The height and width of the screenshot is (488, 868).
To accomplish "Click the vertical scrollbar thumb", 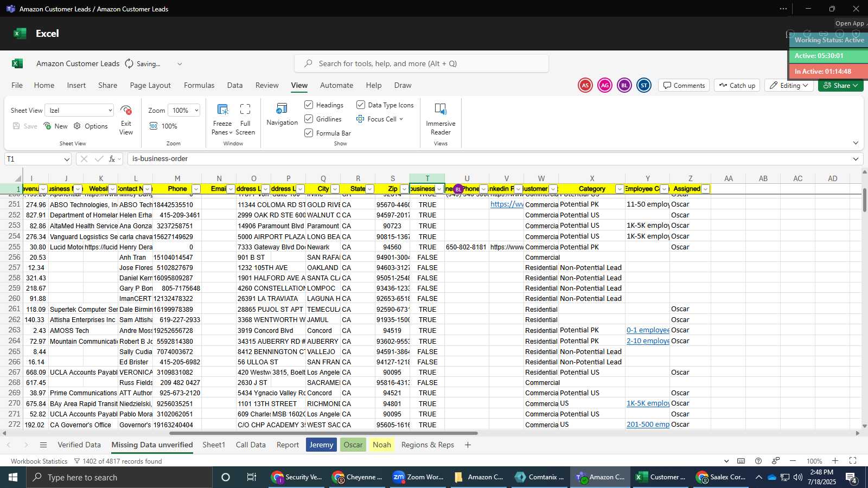I will click(x=864, y=200).
